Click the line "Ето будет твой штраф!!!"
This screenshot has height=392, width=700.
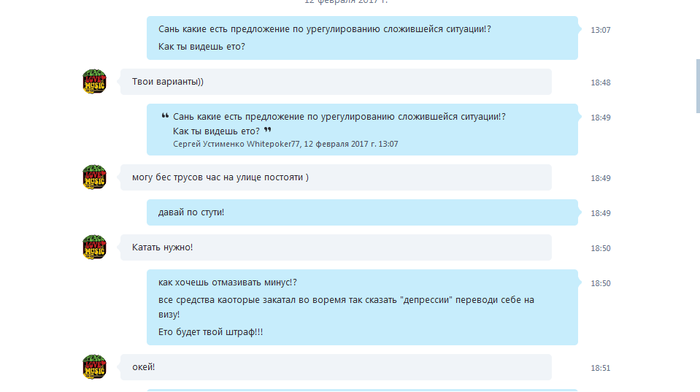[x=210, y=332]
